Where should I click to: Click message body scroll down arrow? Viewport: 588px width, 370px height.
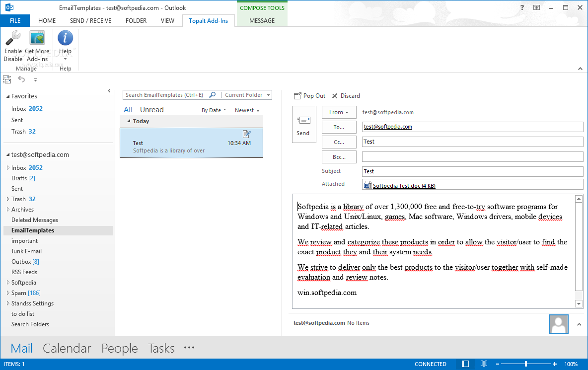point(579,303)
